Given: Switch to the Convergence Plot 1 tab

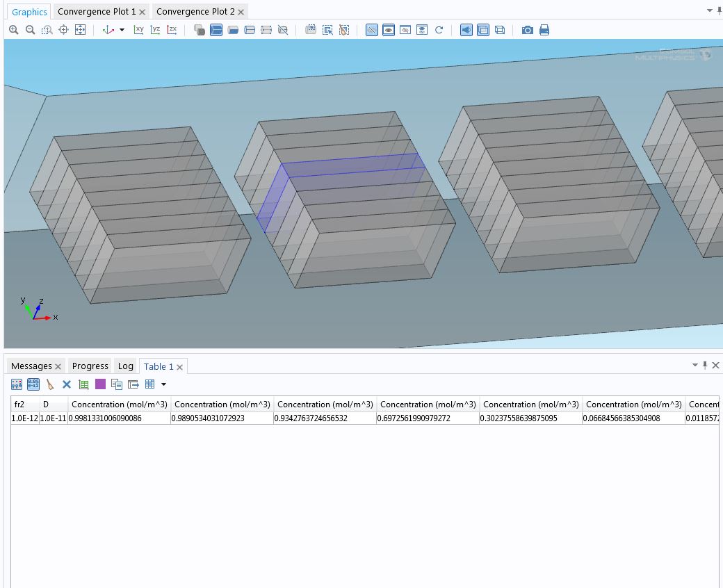Looking at the screenshot, I should coord(97,12).
